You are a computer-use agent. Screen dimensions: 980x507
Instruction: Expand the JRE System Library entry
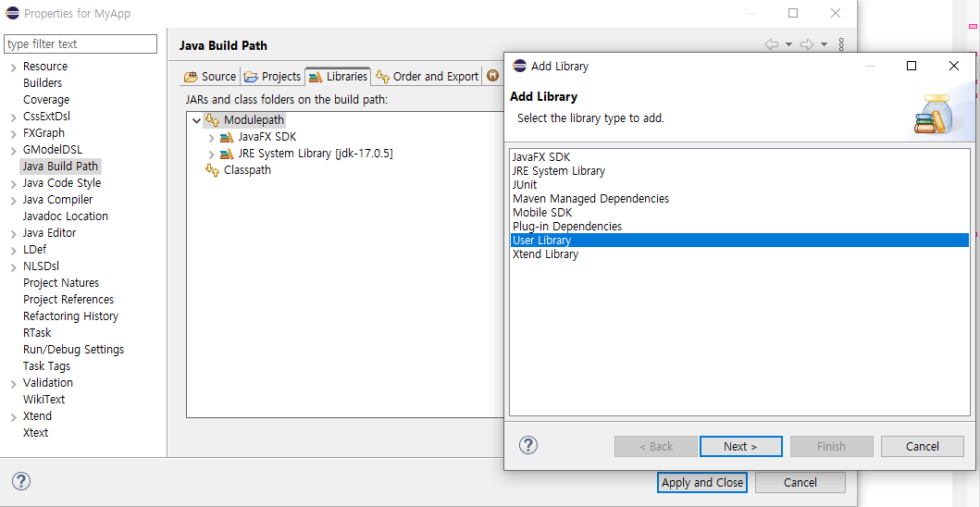211,154
